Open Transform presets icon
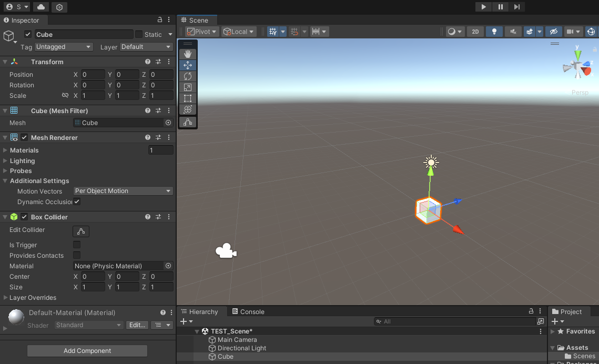This screenshot has height=364, width=599. point(158,62)
